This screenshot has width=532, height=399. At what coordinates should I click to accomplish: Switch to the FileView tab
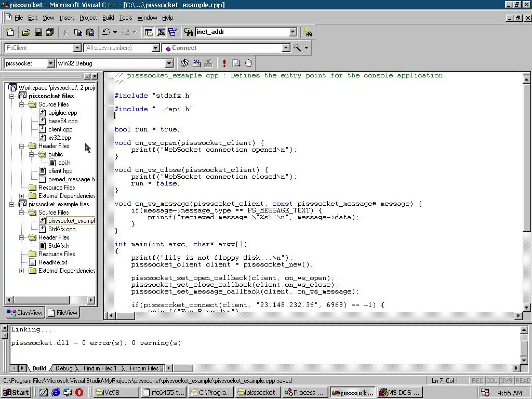coord(62,312)
